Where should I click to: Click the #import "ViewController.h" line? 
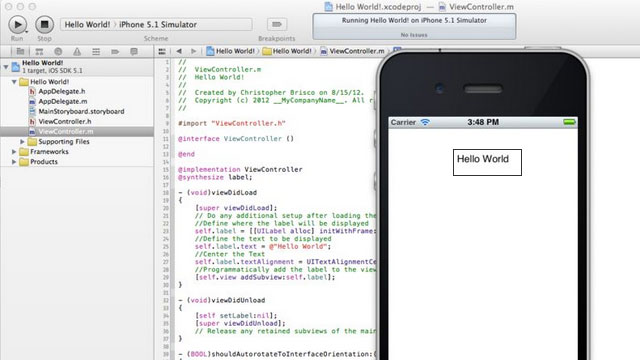(x=231, y=123)
